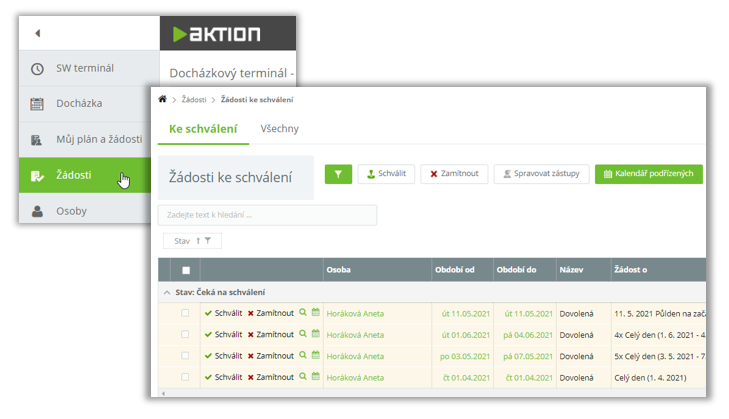Select the Ke schválení tab
Screen dimensions: 729x419
(x=203, y=129)
